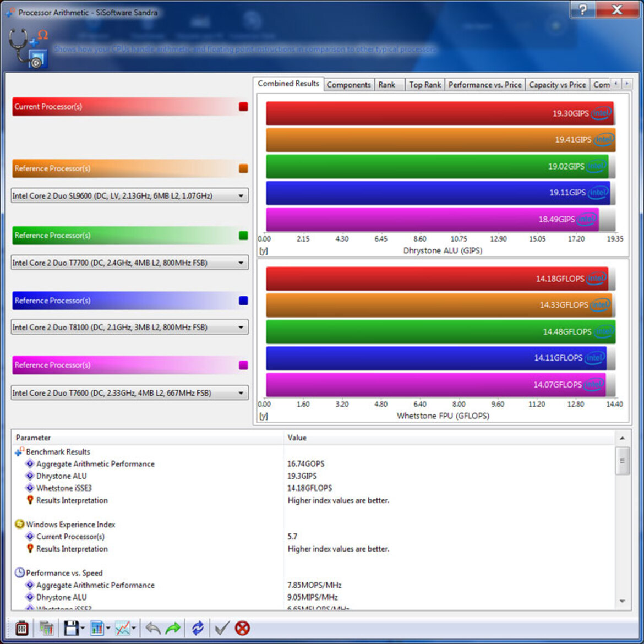Select Performance vs. Speed tree item
The width and height of the screenshot is (644, 644).
click(64, 573)
